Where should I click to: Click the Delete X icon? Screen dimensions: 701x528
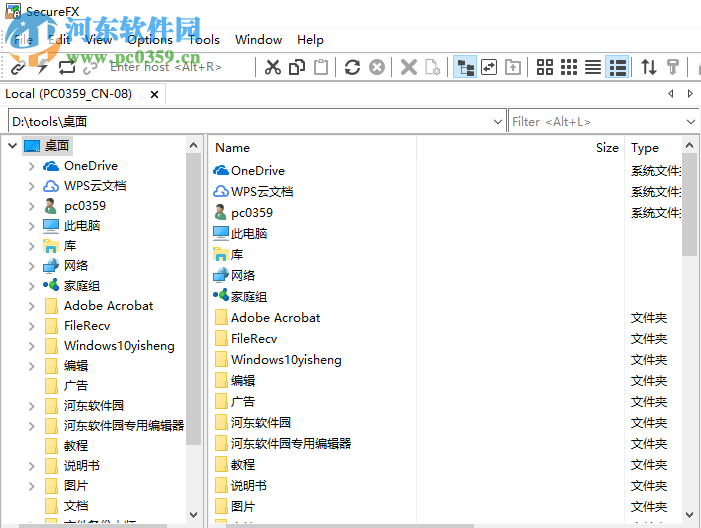click(x=409, y=68)
